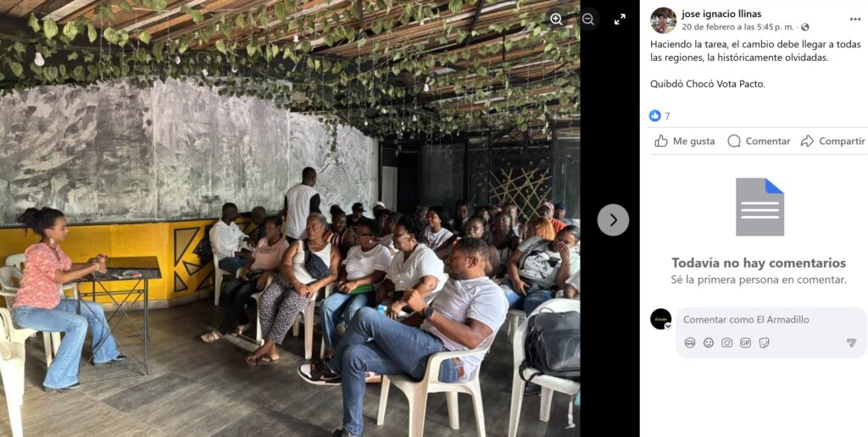Zoom out of the photo

[588, 19]
